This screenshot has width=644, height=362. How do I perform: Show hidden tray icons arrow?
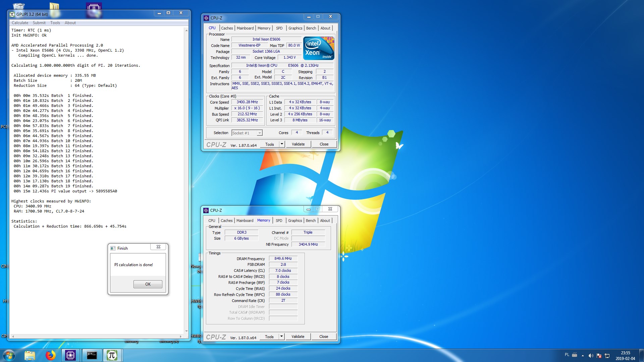pos(583,356)
